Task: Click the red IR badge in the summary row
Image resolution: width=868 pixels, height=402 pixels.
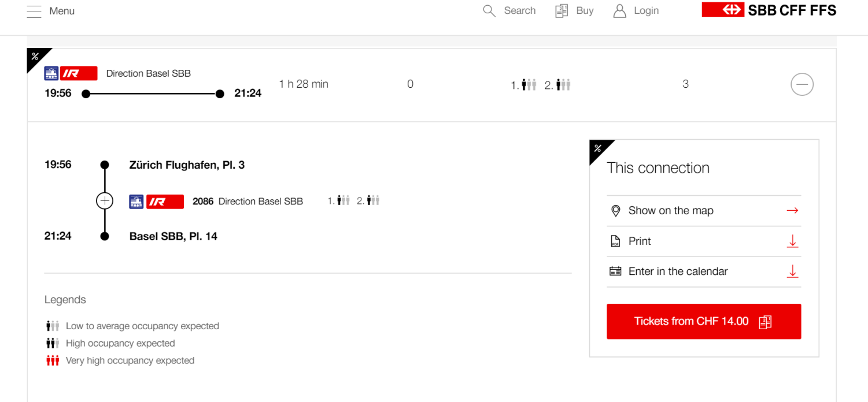Action: pos(79,73)
